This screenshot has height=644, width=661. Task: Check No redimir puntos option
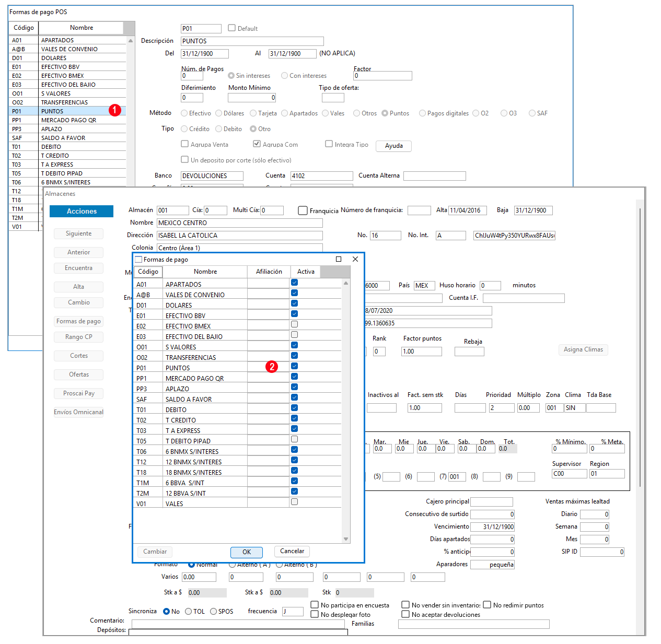[487, 605]
